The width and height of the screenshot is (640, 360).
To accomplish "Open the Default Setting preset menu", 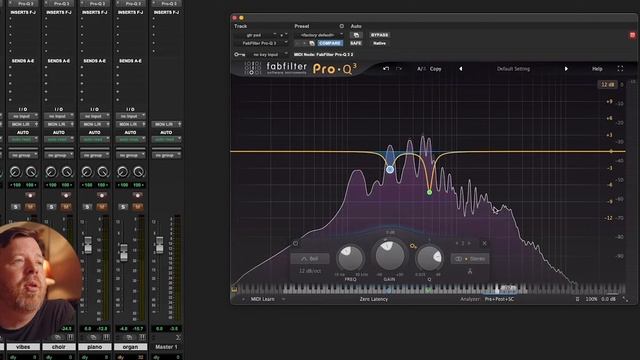I will coord(513,69).
